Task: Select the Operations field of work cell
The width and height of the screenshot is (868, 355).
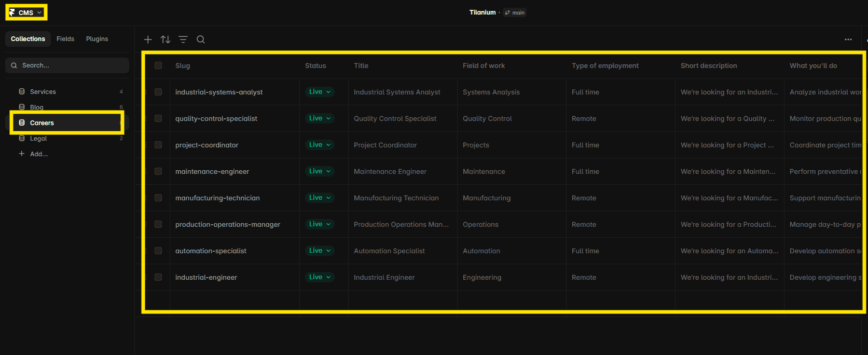Action: click(x=512, y=224)
